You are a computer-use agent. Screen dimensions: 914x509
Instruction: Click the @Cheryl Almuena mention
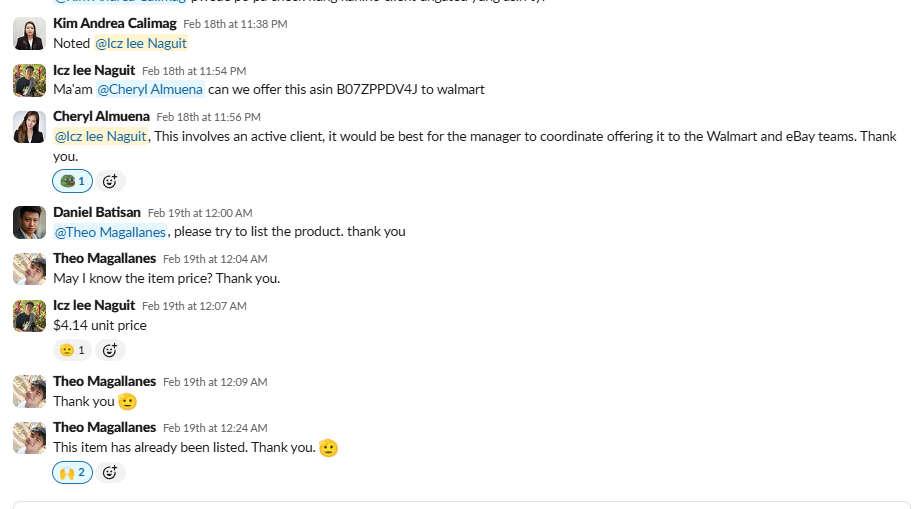[150, 89]
